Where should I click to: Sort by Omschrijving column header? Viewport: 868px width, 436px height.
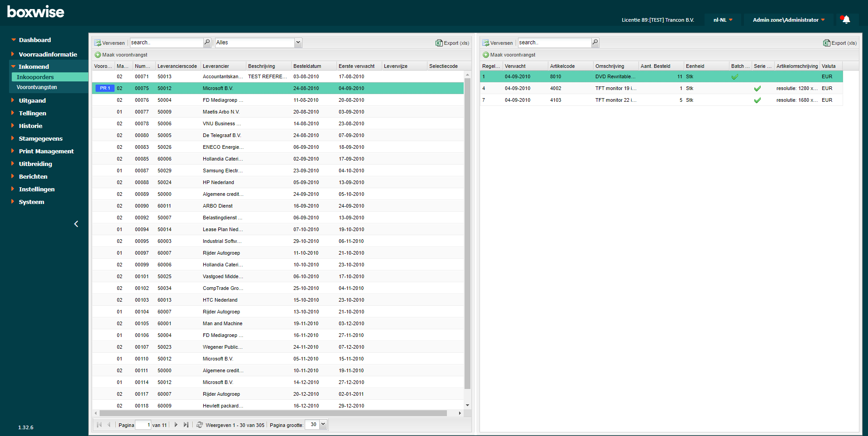click(616, 66)
